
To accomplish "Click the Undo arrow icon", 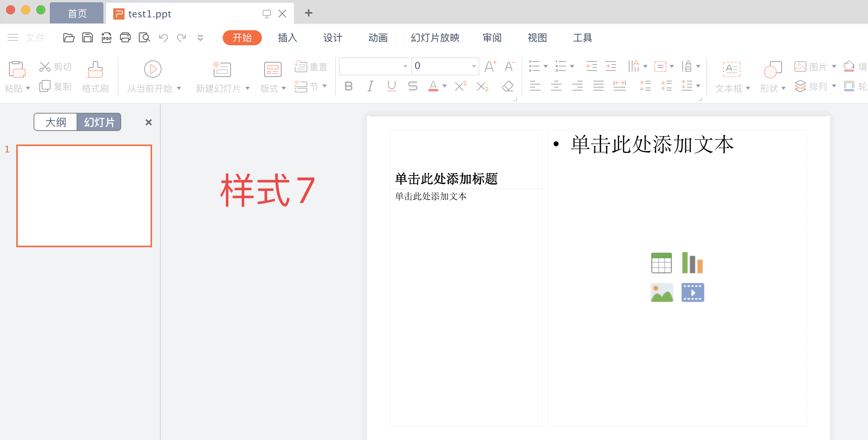I will point(163,38).
